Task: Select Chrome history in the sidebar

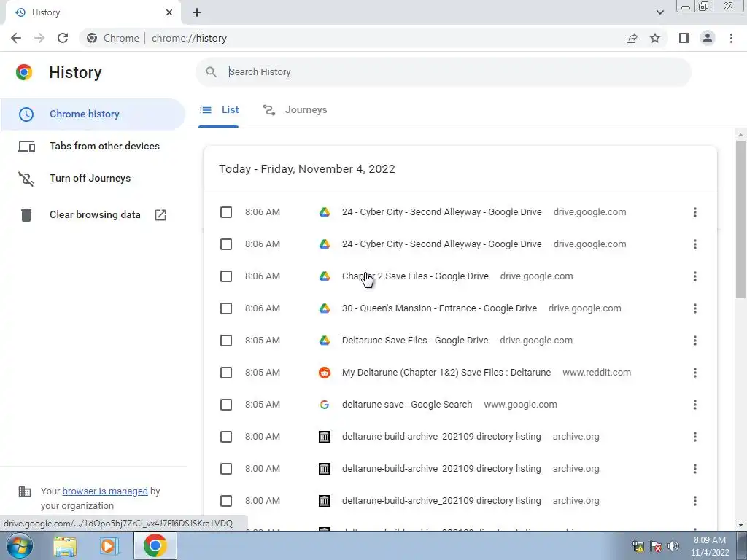Action: pyautogui.click(x=93, y=114)
